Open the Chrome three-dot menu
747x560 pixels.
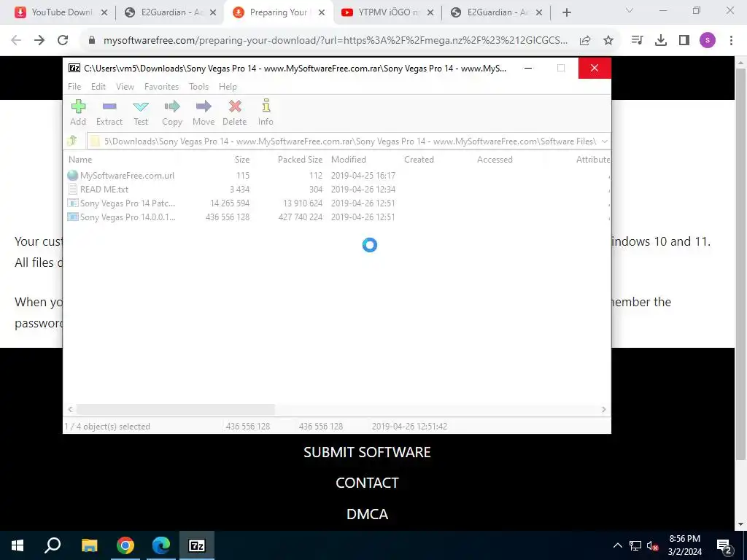(x=731, y=41)
